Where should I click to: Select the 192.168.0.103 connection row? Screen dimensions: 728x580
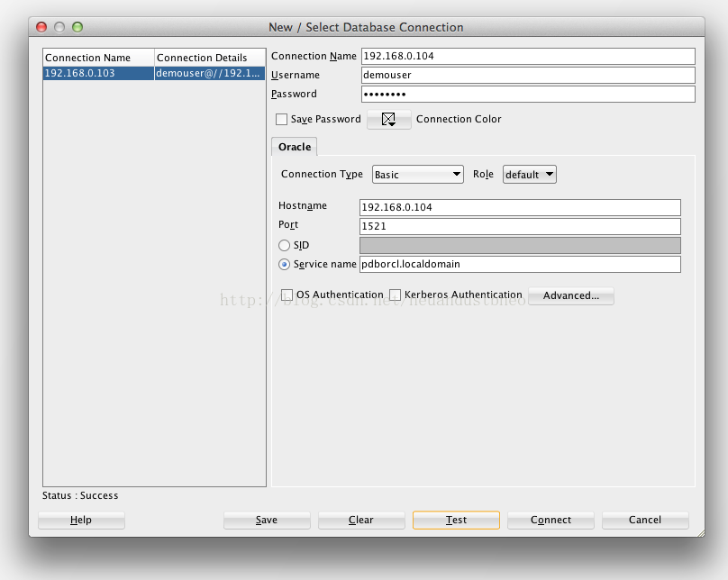click(x=154, y=73)
